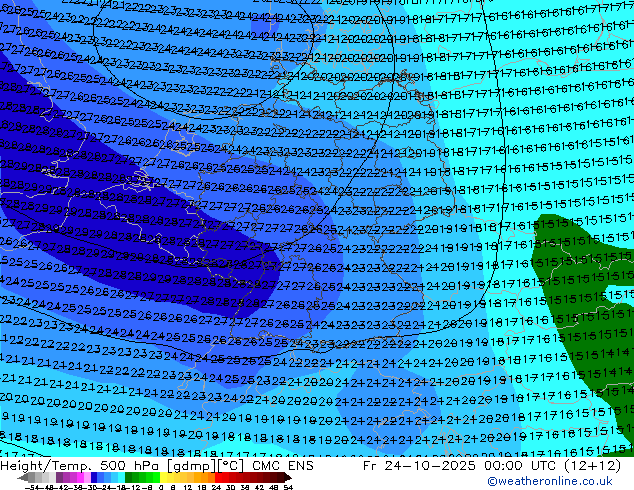The width and height of the screenshot is (634, 490).
Task: Pick the dark red swatch near 54
Action: pos(286,479)
